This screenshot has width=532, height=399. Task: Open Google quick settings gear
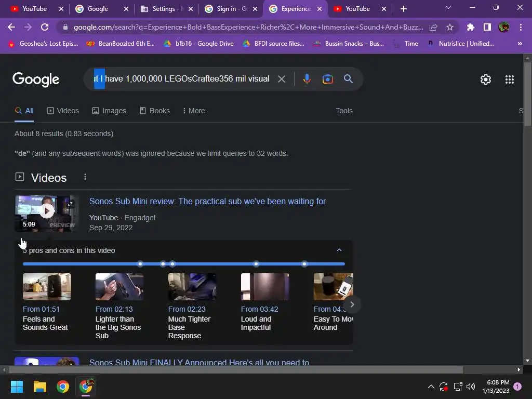(486, 79)
